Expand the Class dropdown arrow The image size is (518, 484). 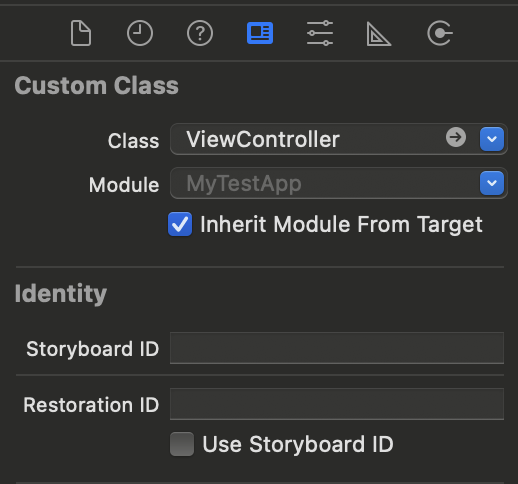(x=492, y=139)
